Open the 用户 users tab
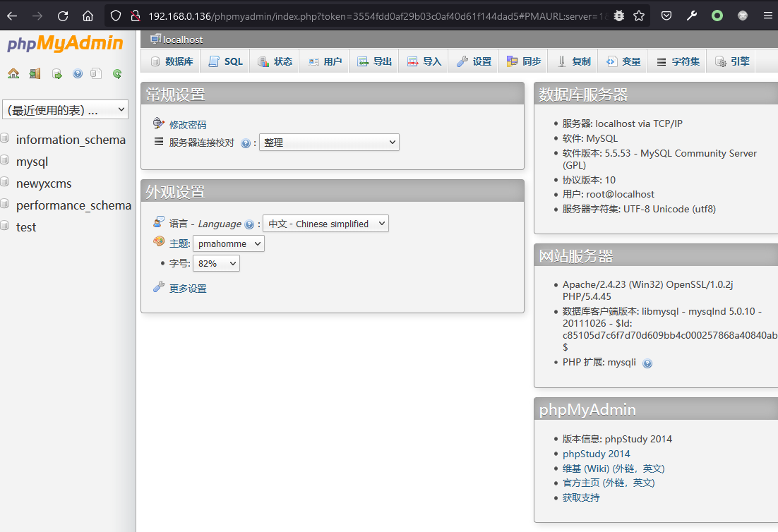The image size is (778, 532). point(325,61)
